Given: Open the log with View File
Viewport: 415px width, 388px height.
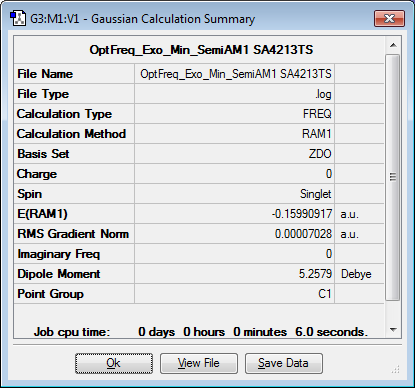Looking at the screenshot, I should pos(199,363).
